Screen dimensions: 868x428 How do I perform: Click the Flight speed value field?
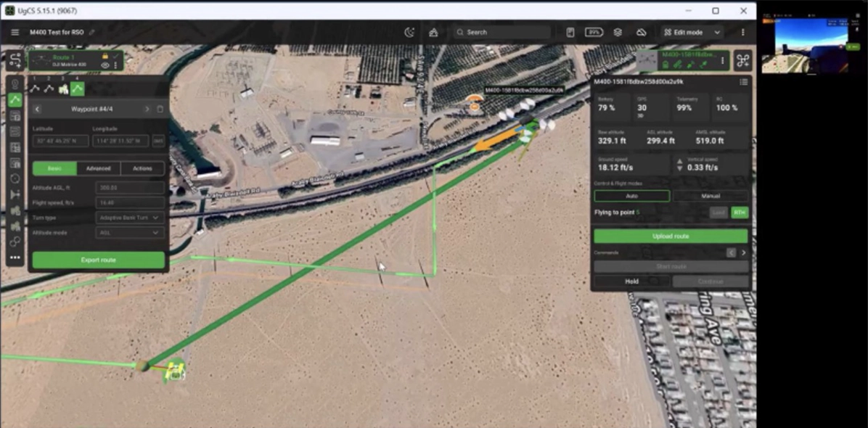coord(130,203)
